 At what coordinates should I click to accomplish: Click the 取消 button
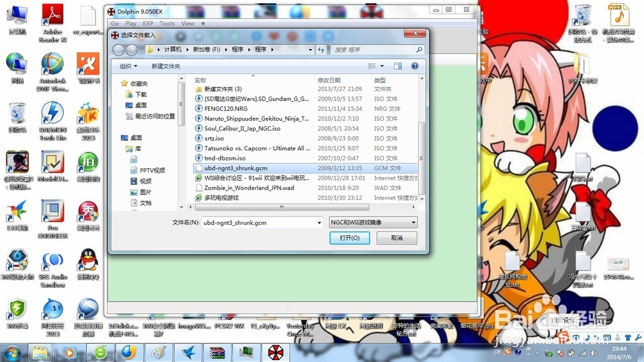pyautogui.click(x=397, y=238)
